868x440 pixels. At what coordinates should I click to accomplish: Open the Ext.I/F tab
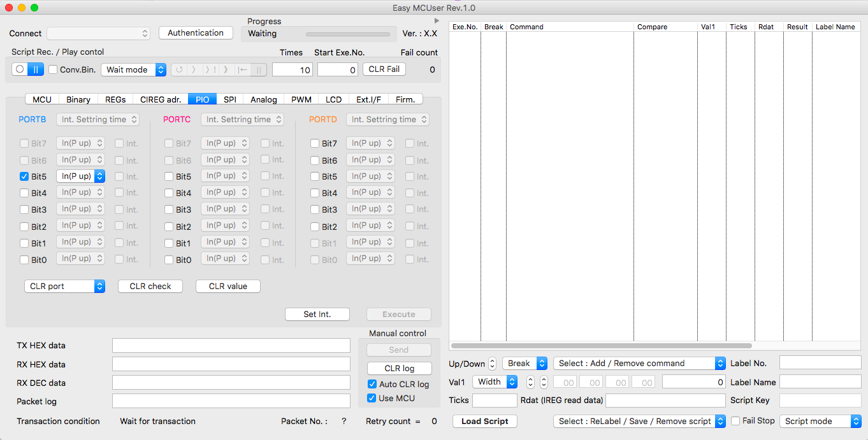pyautogui.click(x=368, y=99)
